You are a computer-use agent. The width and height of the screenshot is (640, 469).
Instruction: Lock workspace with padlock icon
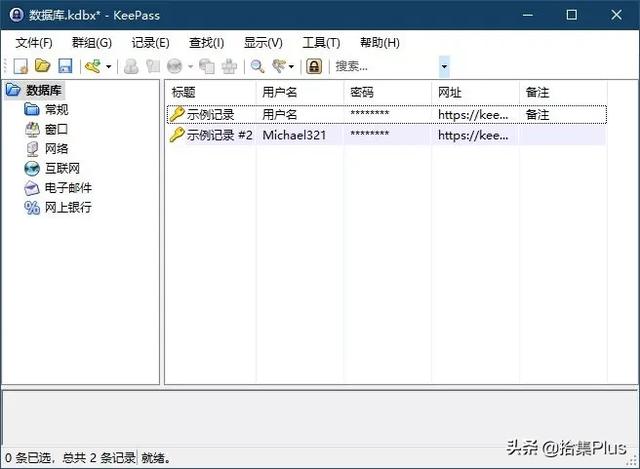(314, 66)
